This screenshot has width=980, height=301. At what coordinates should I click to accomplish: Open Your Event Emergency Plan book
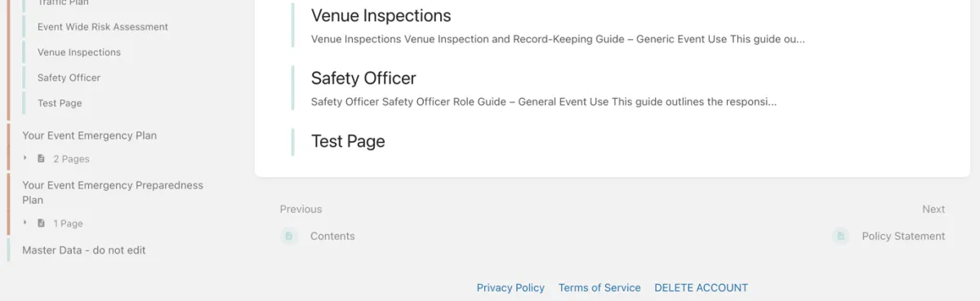point(90,135)
